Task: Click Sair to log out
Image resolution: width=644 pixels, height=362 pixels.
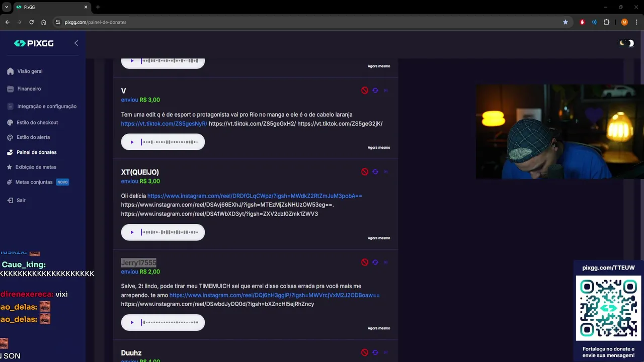Action: [x=21, y=200]
